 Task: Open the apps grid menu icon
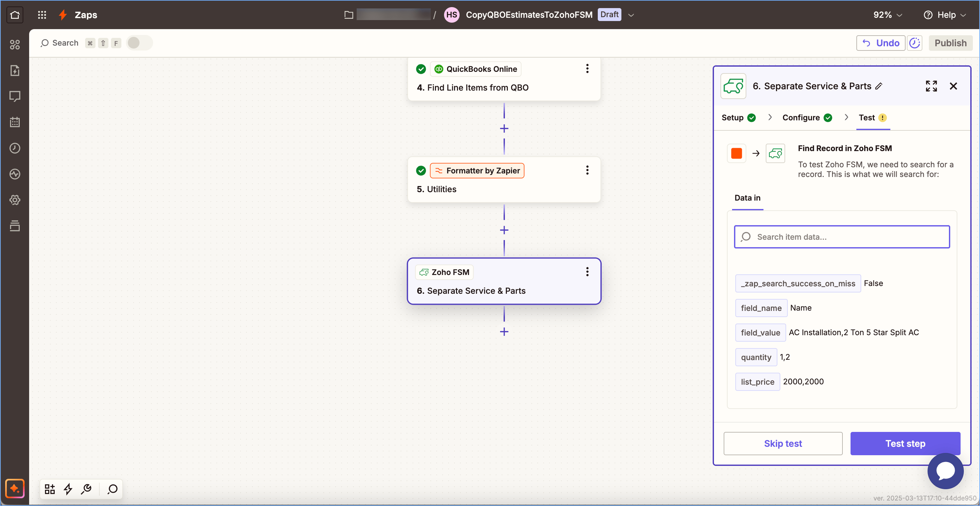42,15
